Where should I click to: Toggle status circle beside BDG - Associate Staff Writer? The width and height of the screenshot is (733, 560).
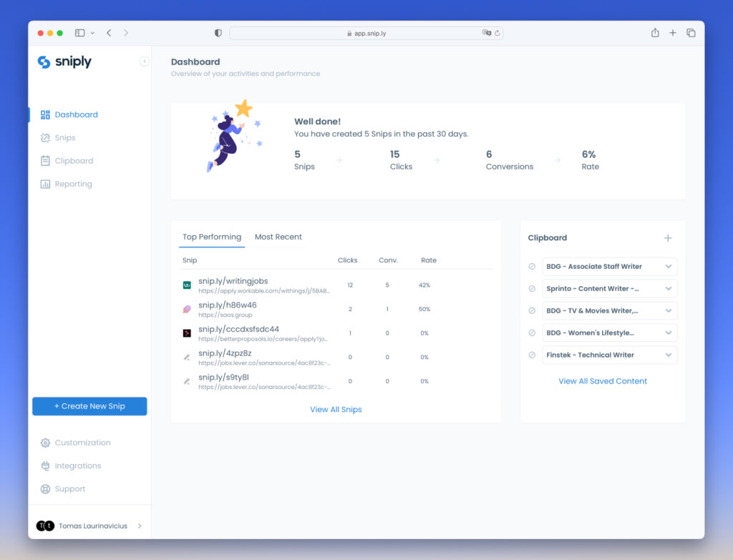[x=532, y=267]
